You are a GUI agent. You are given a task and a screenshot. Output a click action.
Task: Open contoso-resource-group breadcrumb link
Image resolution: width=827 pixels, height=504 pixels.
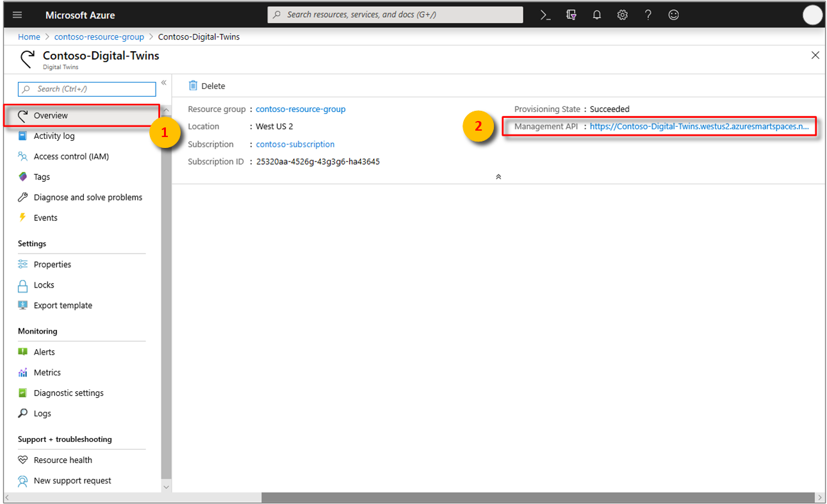99,37
